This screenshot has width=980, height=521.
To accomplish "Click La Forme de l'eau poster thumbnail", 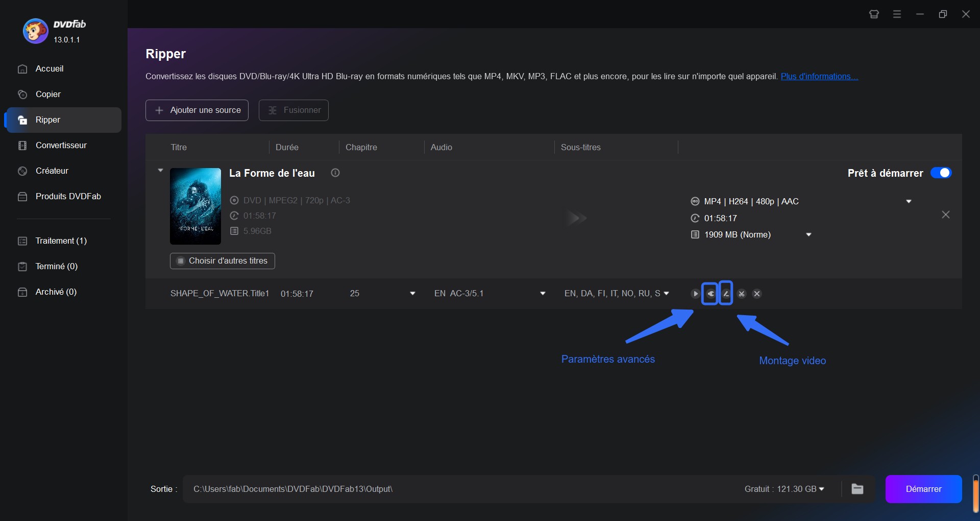I will (195, 206).
